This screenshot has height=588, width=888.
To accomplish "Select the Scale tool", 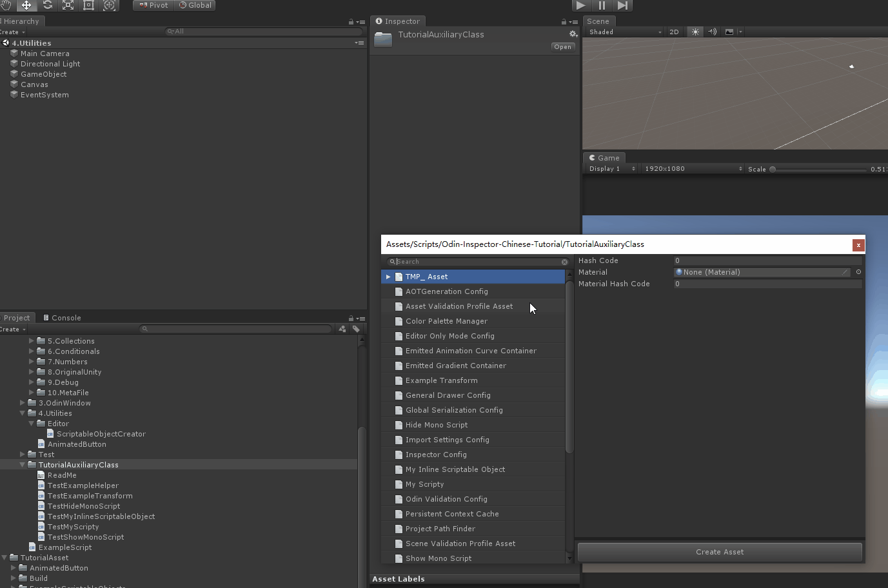I will point(68,5).
